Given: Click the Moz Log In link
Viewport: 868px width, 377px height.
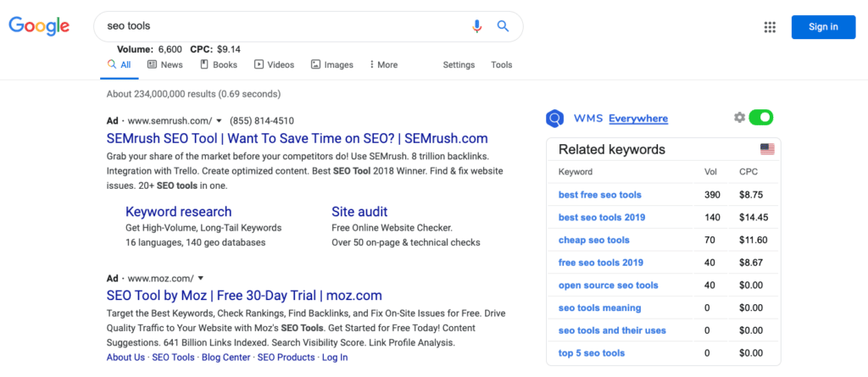Looking at the screenshot, I should pyautogui.click(x=335, y=358).
